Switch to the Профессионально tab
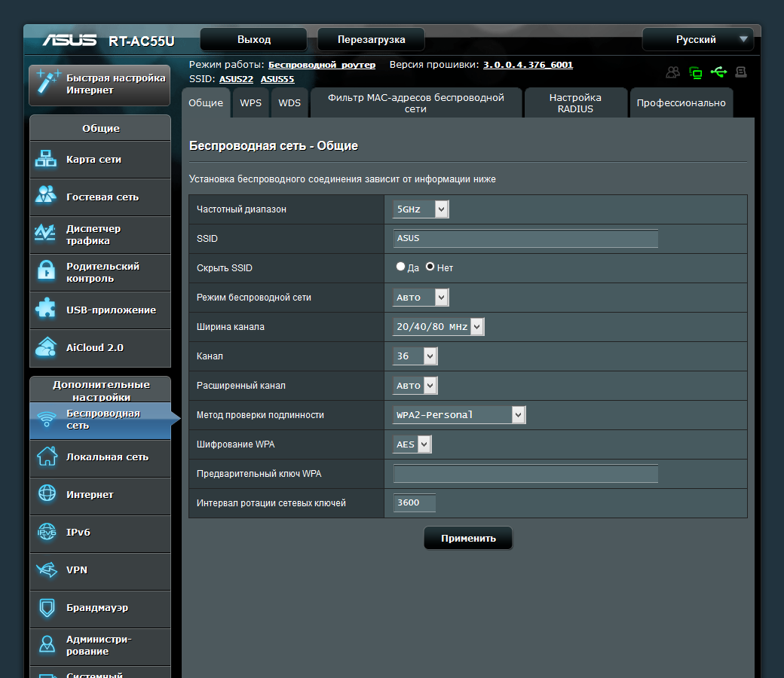784x678 pixels. (x=681, y=103)
